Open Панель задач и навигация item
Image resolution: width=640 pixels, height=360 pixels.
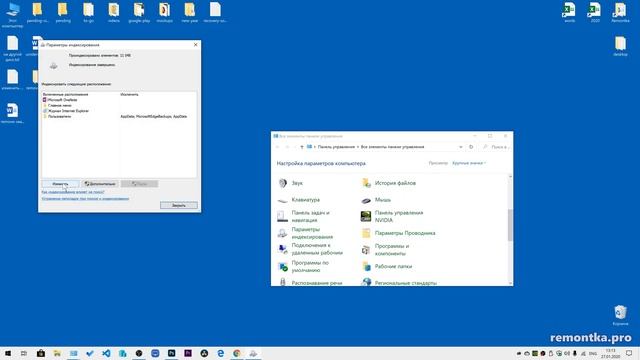click(x=304, y=216)
